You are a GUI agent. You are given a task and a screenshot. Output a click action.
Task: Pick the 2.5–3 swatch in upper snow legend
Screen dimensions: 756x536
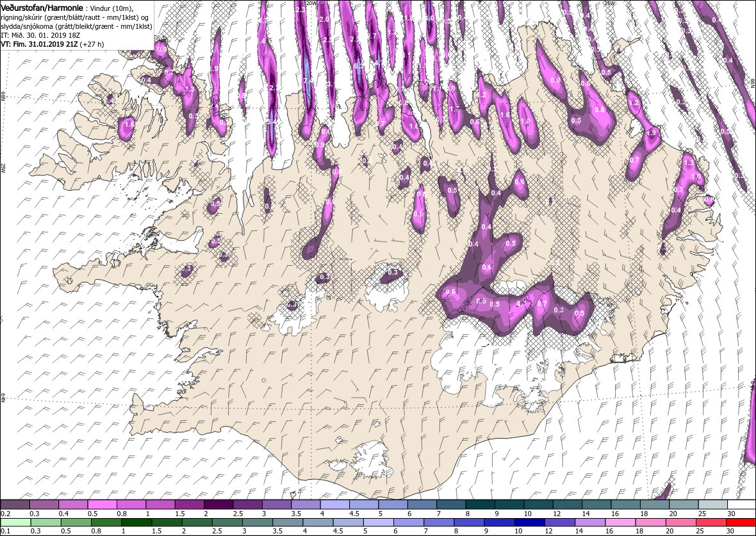click(247, 505)
